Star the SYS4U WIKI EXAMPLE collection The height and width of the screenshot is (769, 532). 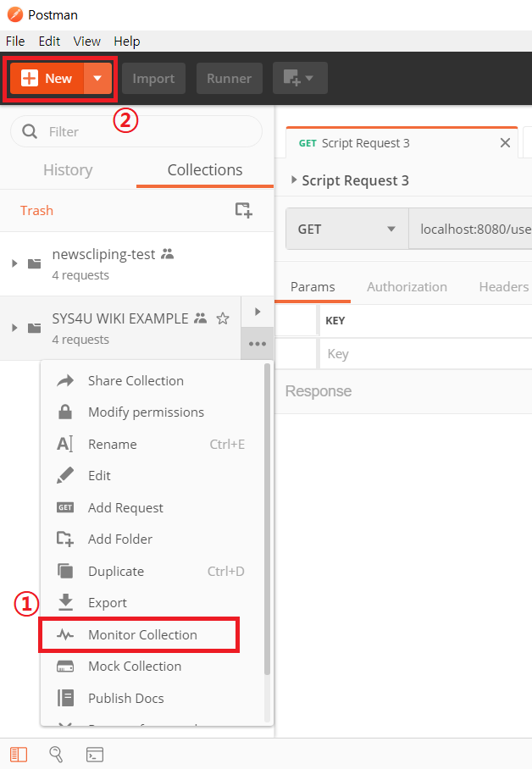tap(223, 318)
